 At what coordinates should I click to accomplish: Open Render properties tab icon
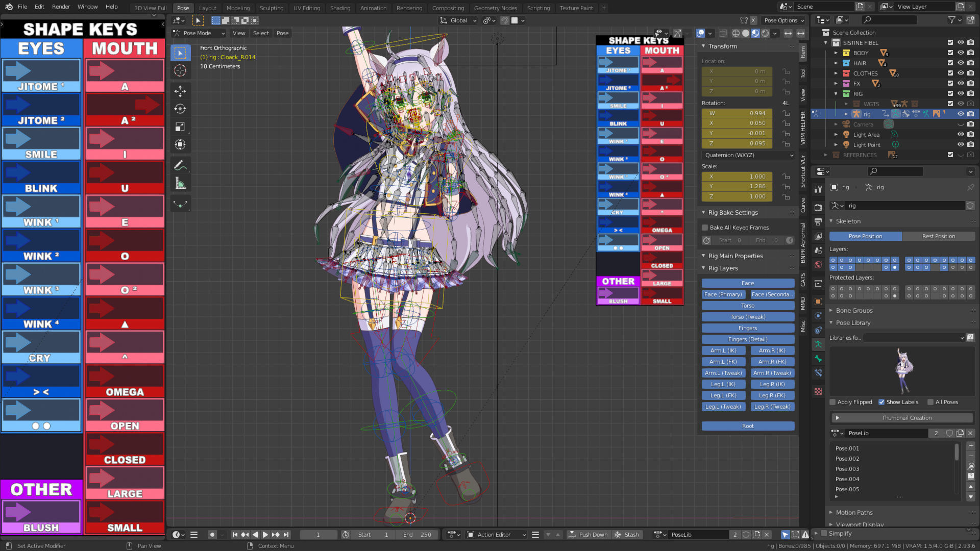click(x=818, y=207)
